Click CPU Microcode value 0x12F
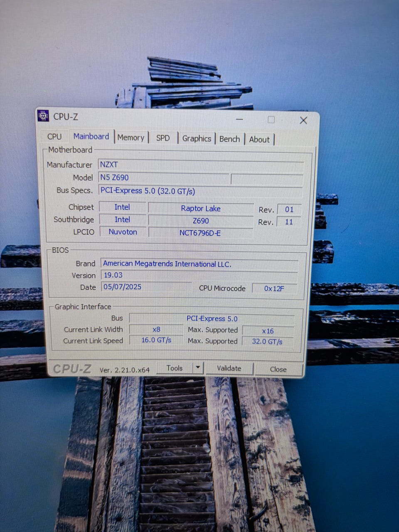 tap(274, 288)
